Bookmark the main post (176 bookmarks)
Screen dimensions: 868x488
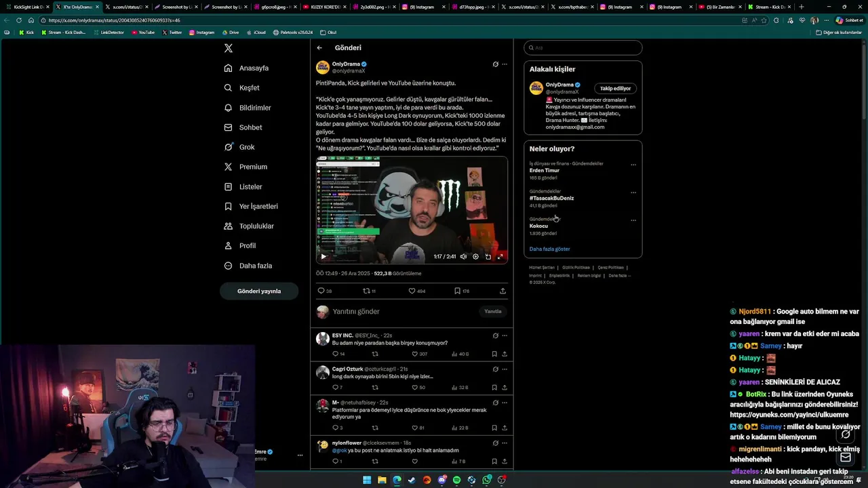coord(462,291)
